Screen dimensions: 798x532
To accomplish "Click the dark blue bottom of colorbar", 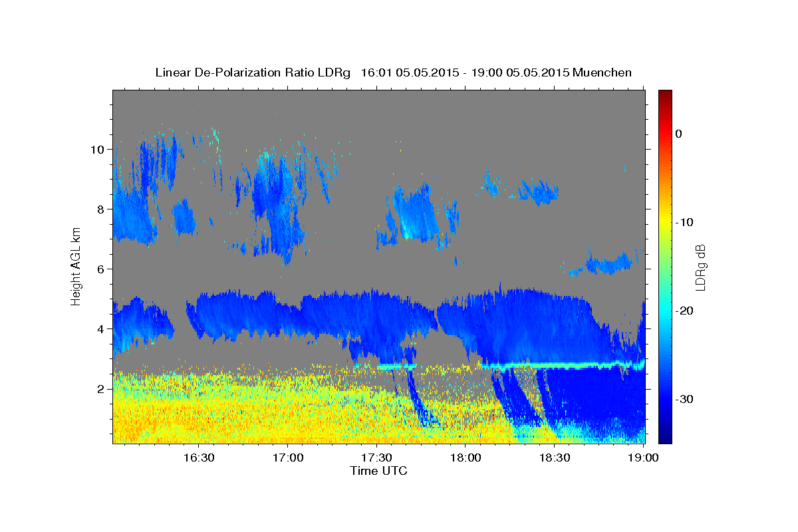I will pos(665,438).
